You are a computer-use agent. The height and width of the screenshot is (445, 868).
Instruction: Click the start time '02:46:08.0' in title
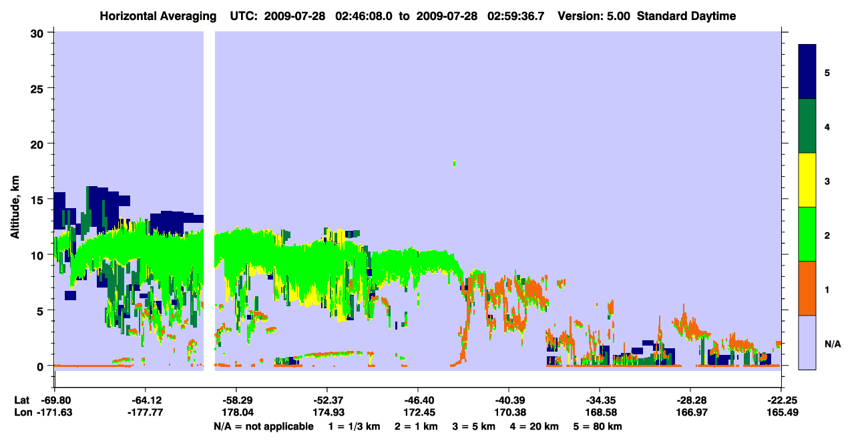click(363, 16)
